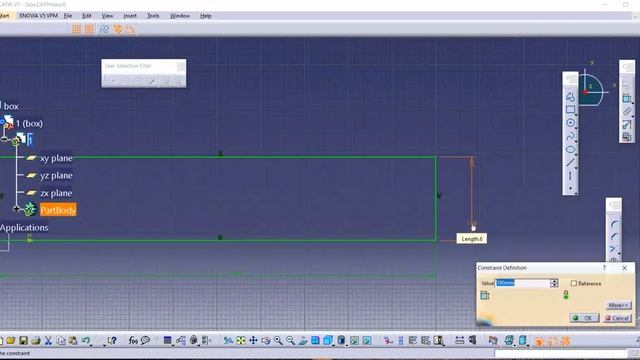Image resolution: width=640 pixels, height=360 pixels.
Task: Click Cancel in Constraint Definition dialog
Action: pos(617,318)
